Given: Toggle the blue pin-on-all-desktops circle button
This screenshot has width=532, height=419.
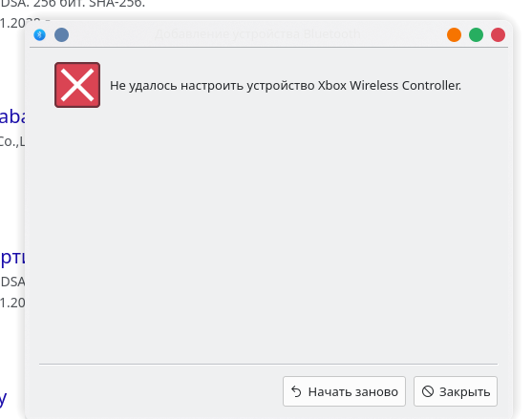Looking at the screenshot, I should [x=61, y=34].
